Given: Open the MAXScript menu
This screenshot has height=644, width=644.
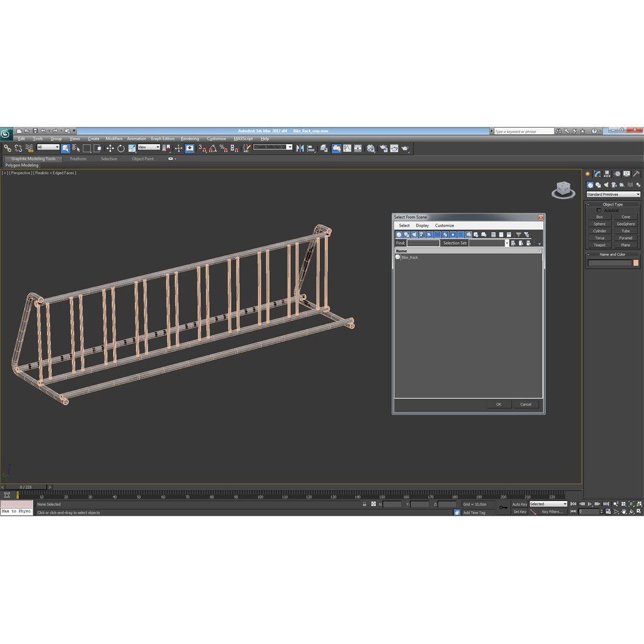Looking at the screenshot, I should point(243,139).
